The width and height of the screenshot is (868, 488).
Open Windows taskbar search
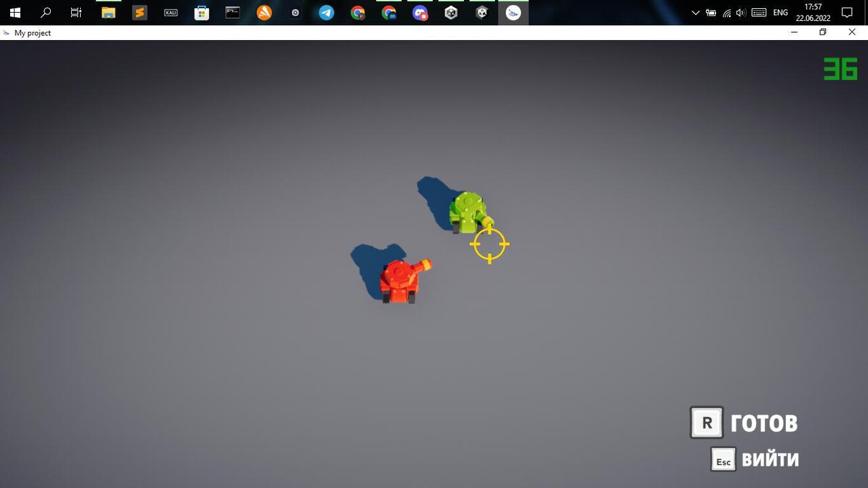[46, 12]
